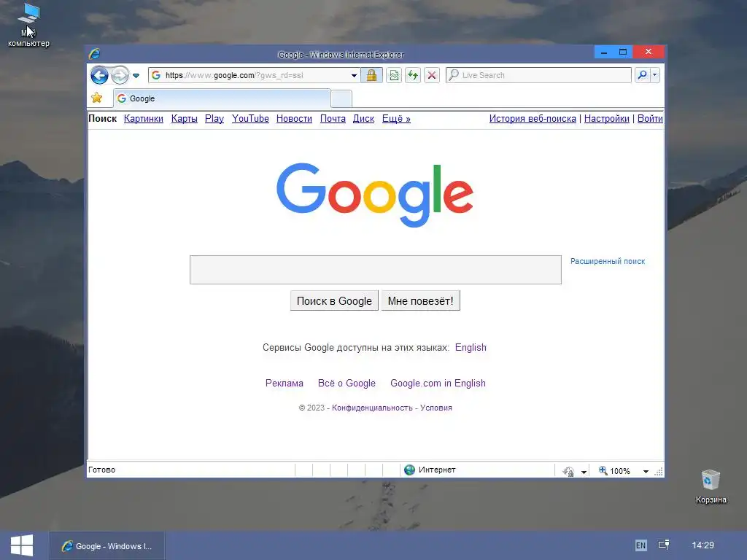This screenshot has height=560, width=747.
Task: Open the Всё о Google link
Action: point(347,383)
